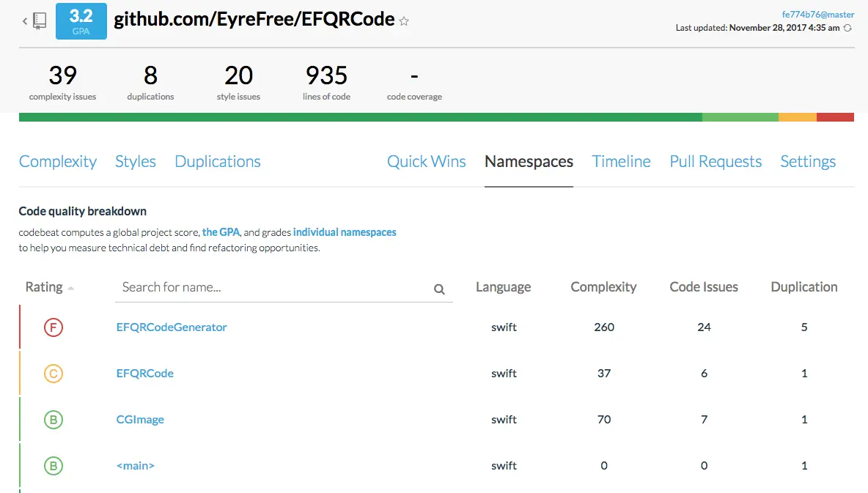868x493 pixels.
Task: Open the EFQRCodeGenerator namespace
Action: point(172,327)
